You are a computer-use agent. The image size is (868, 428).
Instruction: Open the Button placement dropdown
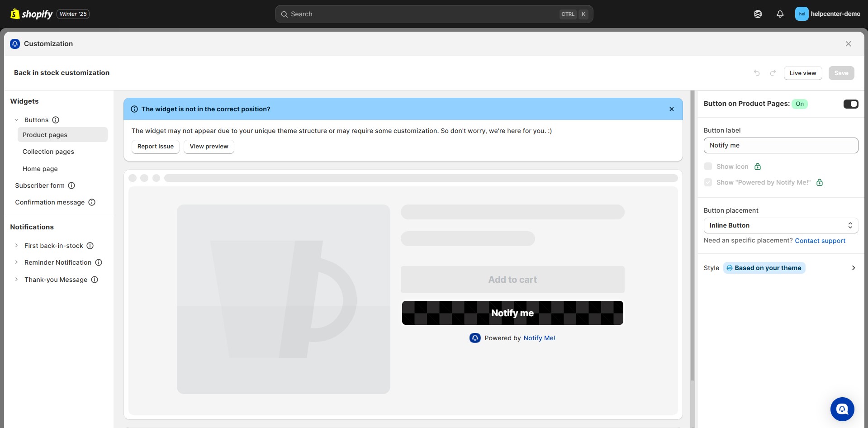click(x=781, y=225)
